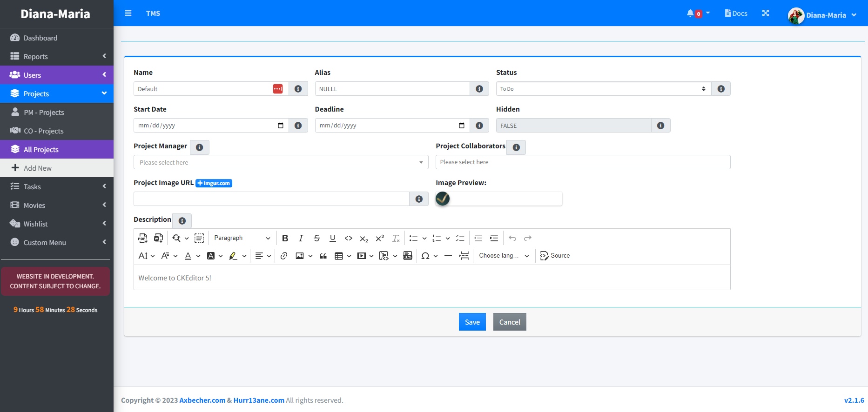The width and height of the screenshot is (868, 412).
Task: Expand the Tasks sidebar menu
Action: [x=33, y=186]
